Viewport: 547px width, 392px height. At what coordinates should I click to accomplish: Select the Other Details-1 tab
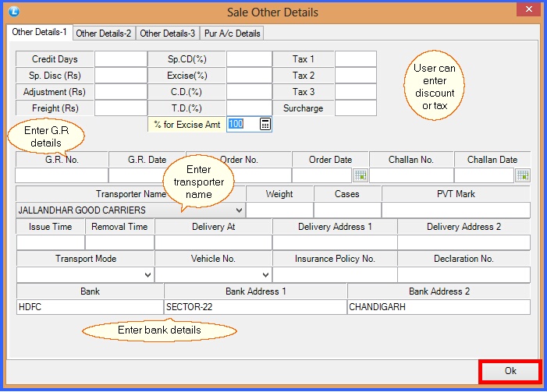pyautogui.click(x=39, y=33)
